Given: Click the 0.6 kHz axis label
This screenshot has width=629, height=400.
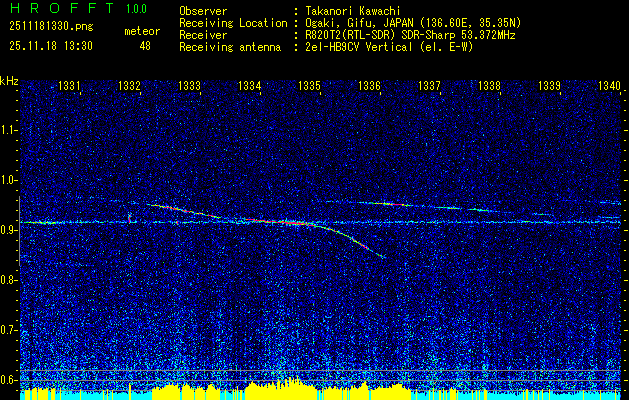Looking at the screenshot, I should pos(8,380).
